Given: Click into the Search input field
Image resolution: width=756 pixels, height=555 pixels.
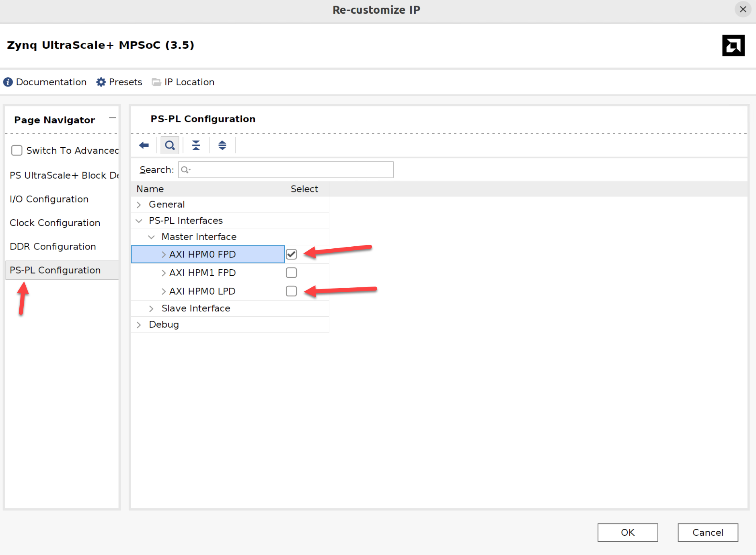Looking at the screenshot, I should (286, 170).
